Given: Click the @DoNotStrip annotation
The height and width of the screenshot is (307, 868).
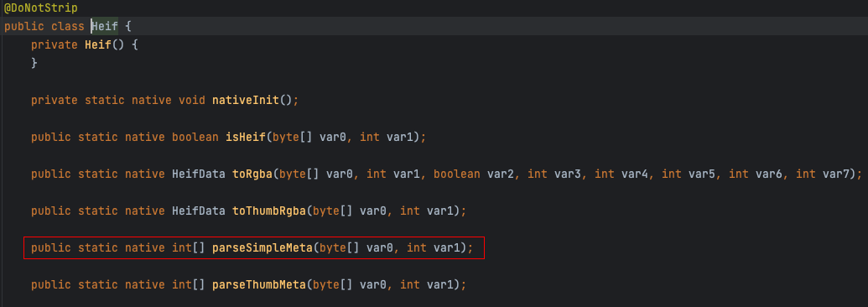Looking at the screenshot, I should tap(41, 8).
